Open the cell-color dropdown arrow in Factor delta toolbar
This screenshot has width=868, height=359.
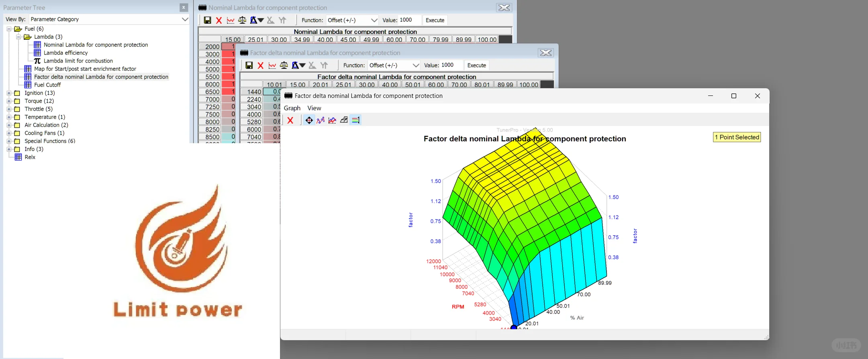302,65
